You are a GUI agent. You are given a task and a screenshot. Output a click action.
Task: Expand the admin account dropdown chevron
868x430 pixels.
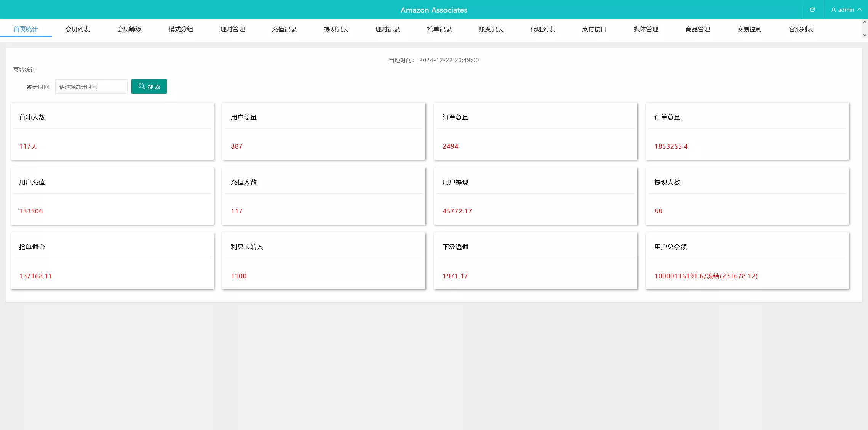[x=860, y=10]
